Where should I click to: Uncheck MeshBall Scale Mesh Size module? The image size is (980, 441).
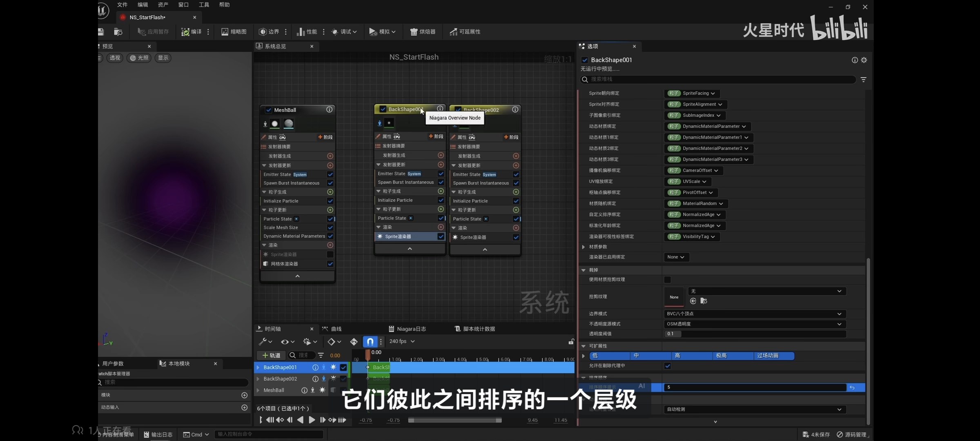(x=330, y=227)
